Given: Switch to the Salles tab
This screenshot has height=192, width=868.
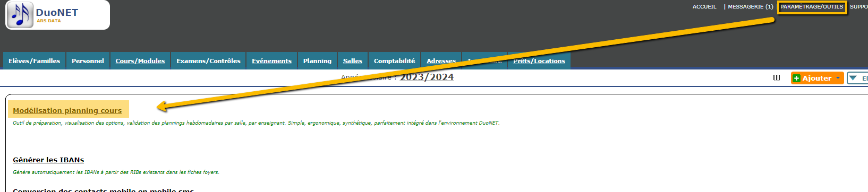Looking at the screenshot, I should (353, 61).
